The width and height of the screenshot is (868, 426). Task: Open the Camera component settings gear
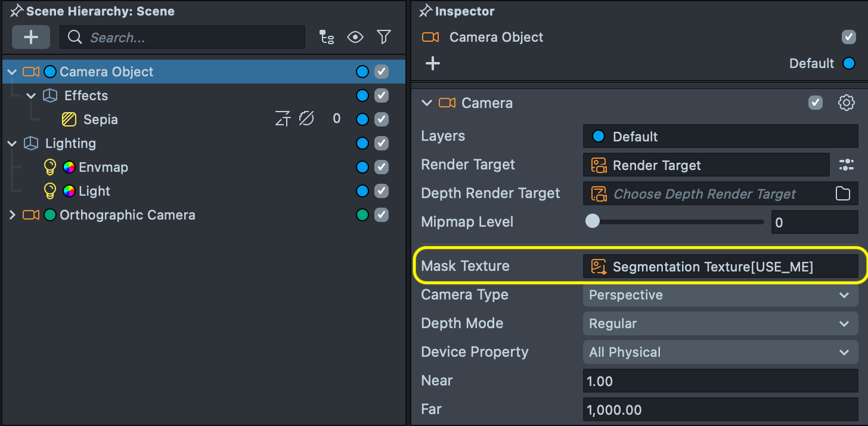coord(846,103)
